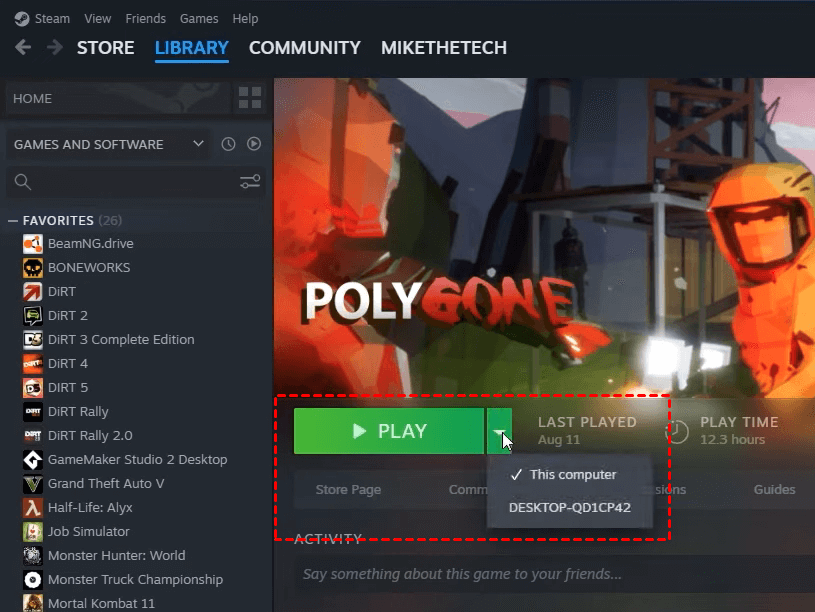Select BeamNG.drive in the library list

coord(90,243)
